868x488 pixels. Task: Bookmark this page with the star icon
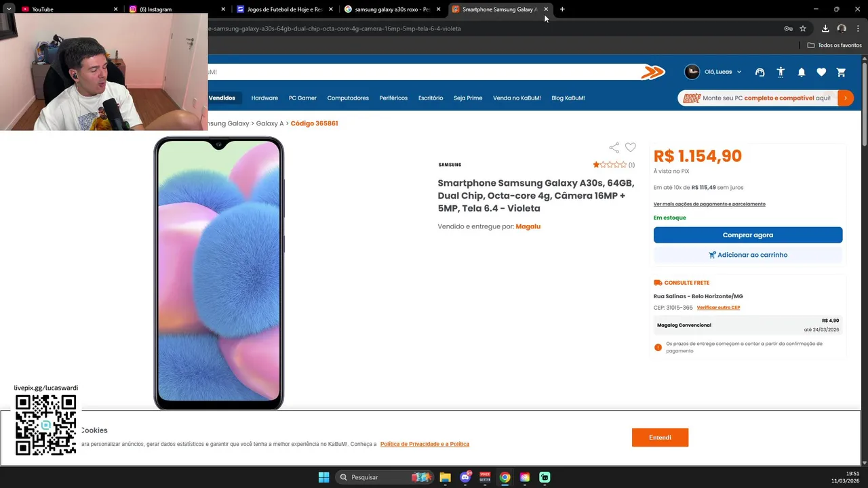point(803,28)
